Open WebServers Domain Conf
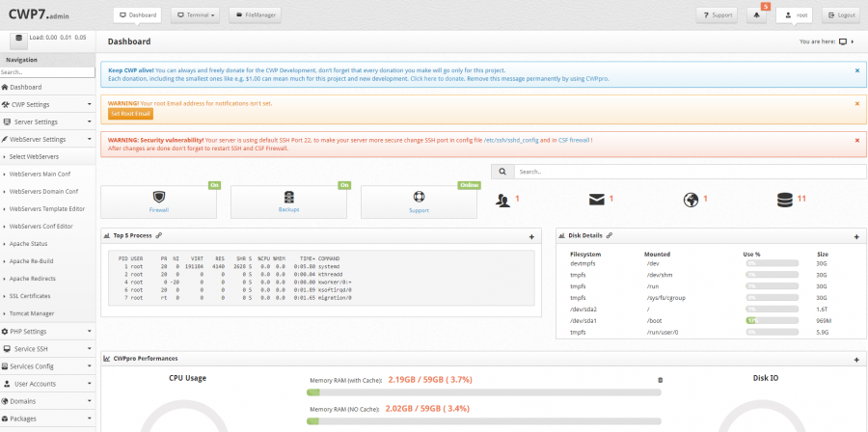The image size is (868, 432). (47, 191)
